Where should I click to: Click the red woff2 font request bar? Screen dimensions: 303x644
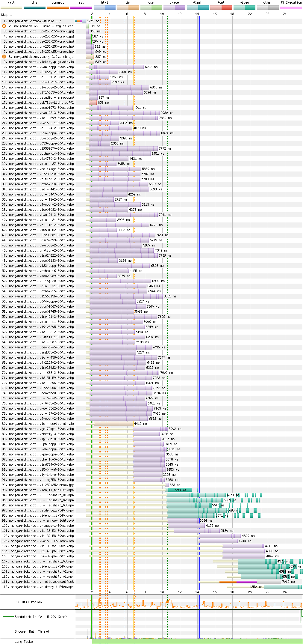coord(93,103)
